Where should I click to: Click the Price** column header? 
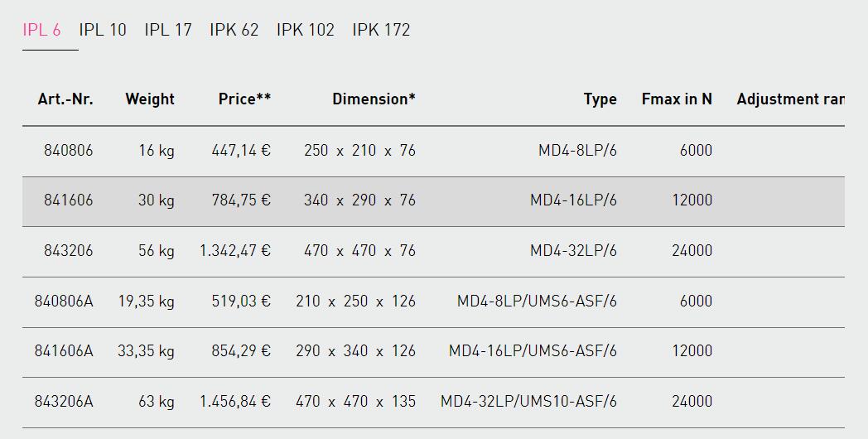(244, 99)
